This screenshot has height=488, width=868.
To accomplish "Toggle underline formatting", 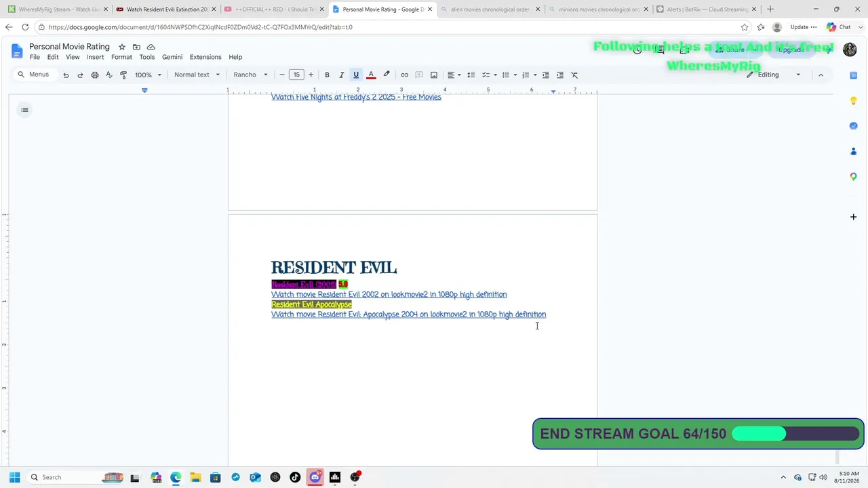I will pos(356,75).
